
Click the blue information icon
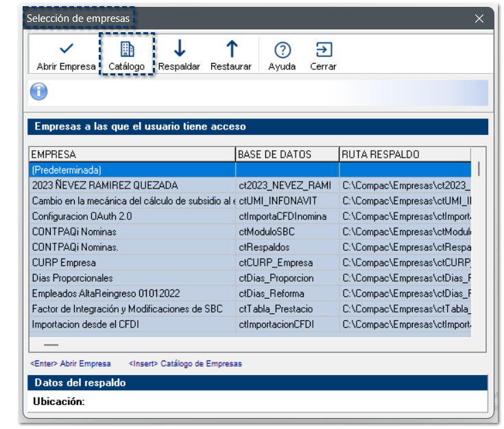pos(39,91)
